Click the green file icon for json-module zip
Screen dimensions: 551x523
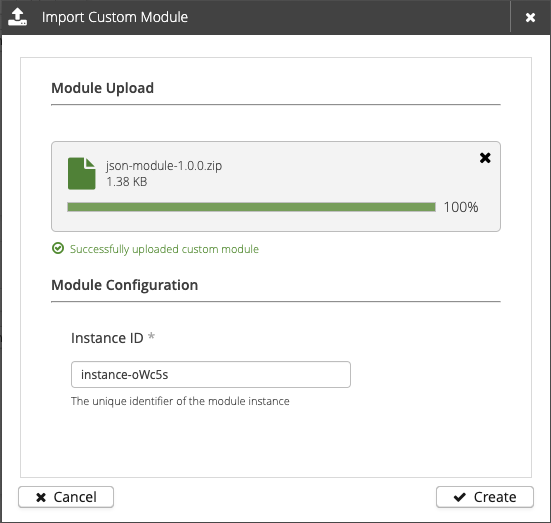pyautogui.click(x=82, y=173)
